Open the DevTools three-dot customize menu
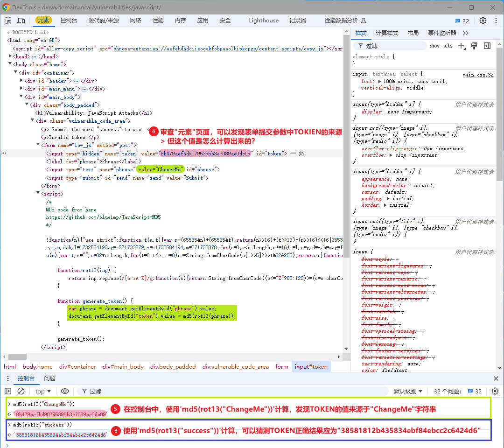504x448 pixels. coord(496,21)
